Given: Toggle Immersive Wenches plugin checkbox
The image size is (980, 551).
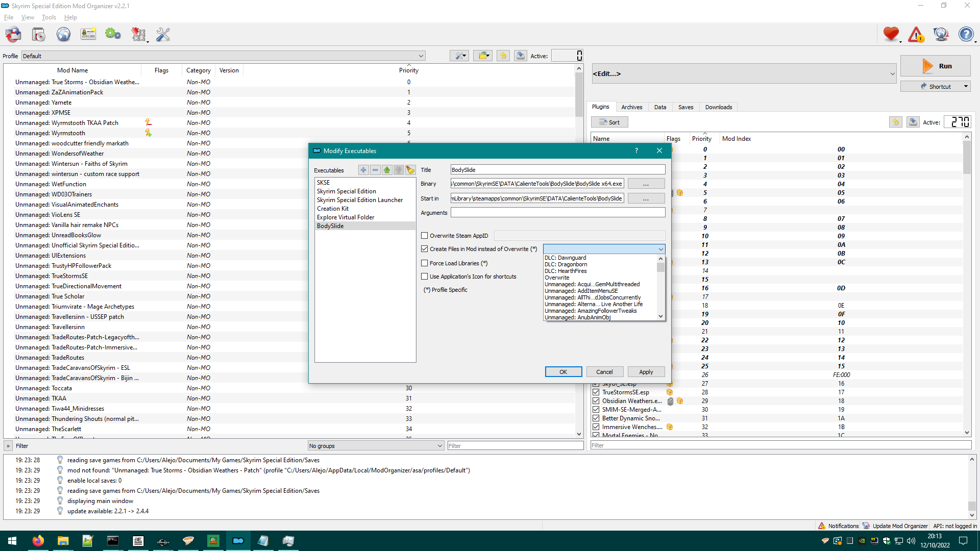Looking at the screenshot, I should tap(596, 427).
